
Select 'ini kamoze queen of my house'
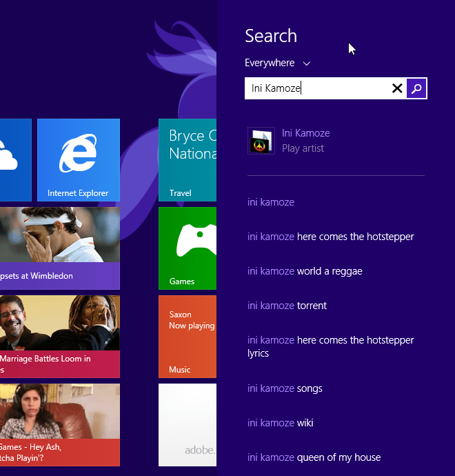point(314,457)
